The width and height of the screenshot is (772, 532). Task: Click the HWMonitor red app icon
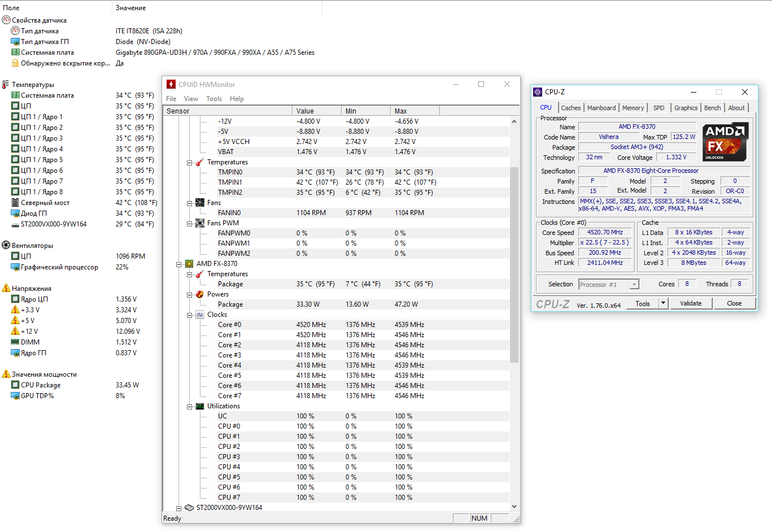coord(171,84)
